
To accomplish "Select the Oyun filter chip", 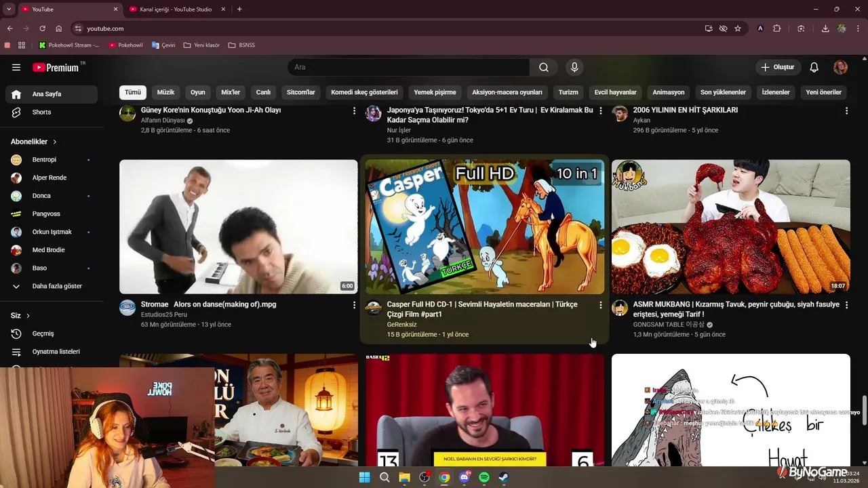I will tap(198, 92).
